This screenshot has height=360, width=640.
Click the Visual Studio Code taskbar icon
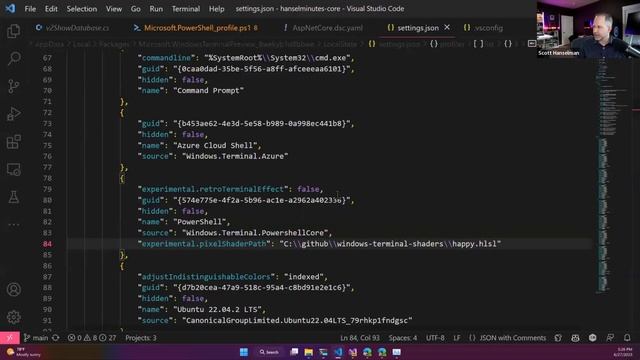coord(338,352)
